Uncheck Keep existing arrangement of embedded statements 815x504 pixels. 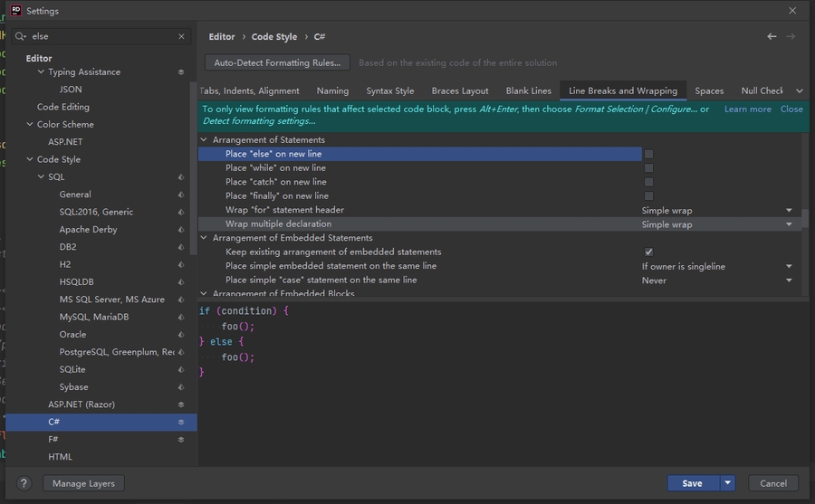[x=648, y=252]
